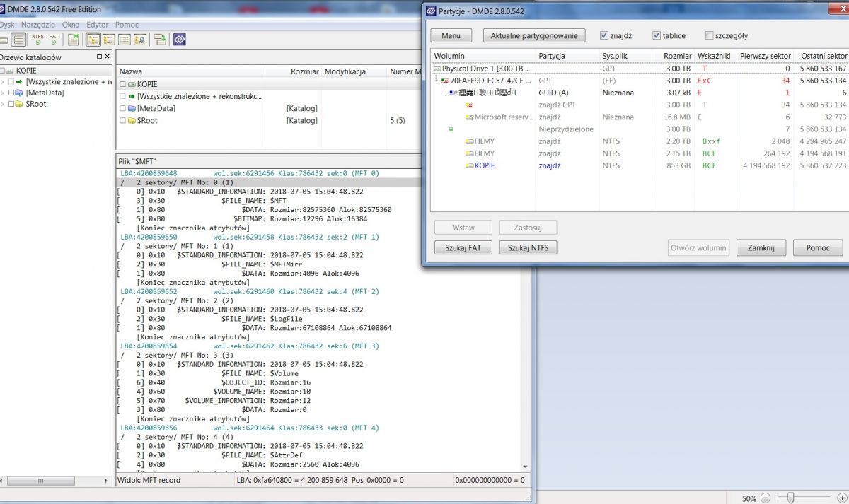The height and width of the screenshot is (504, 849).
Task: Expand the $Root tree node
Action: (2, 104)
